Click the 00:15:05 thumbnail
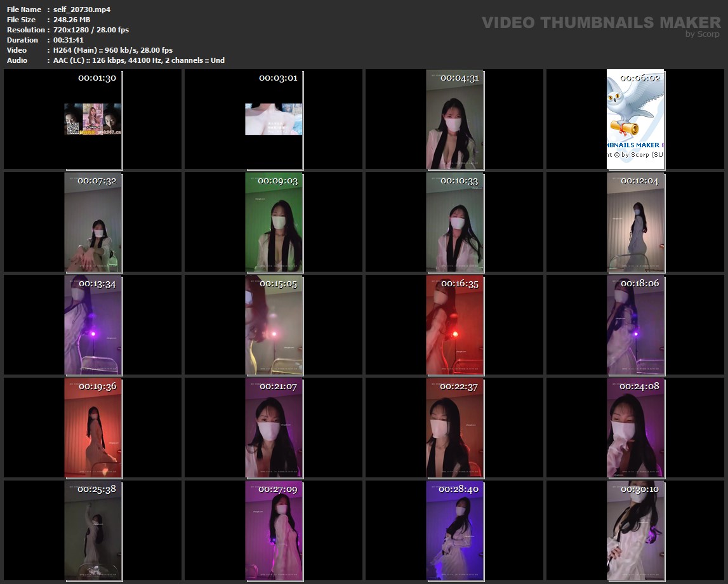 (x=274, y=325)
